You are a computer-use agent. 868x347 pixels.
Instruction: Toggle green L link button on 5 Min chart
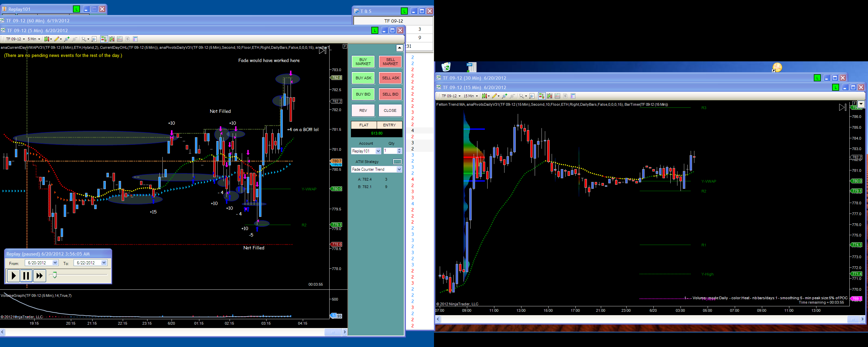coord(375,30)
